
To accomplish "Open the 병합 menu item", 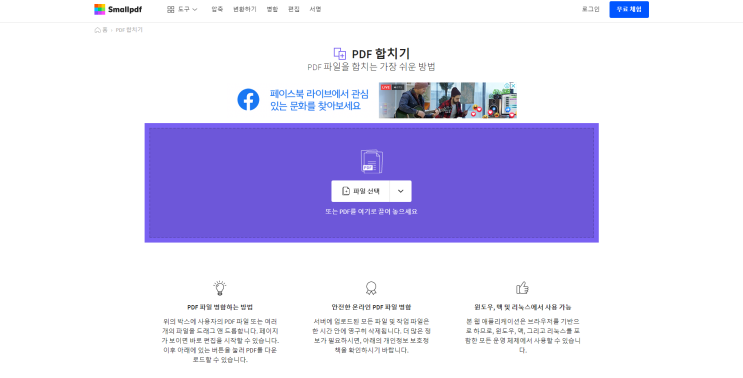I will (272, 9).
